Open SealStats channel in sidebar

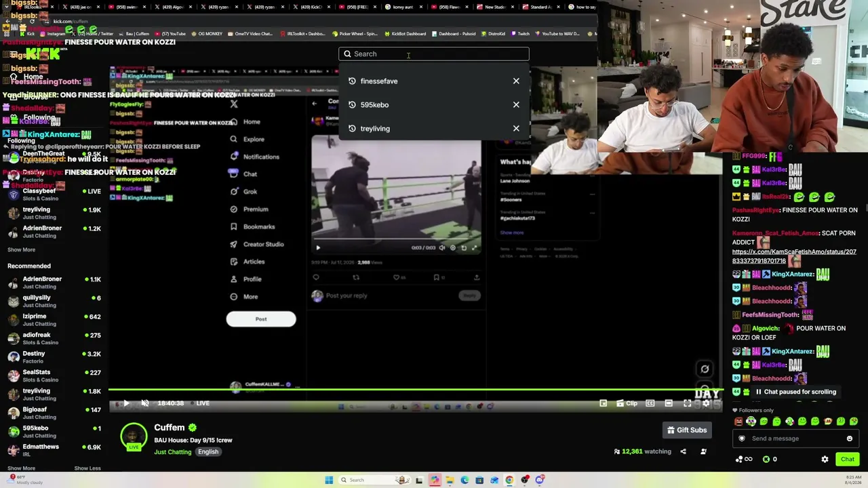(54, 375)
